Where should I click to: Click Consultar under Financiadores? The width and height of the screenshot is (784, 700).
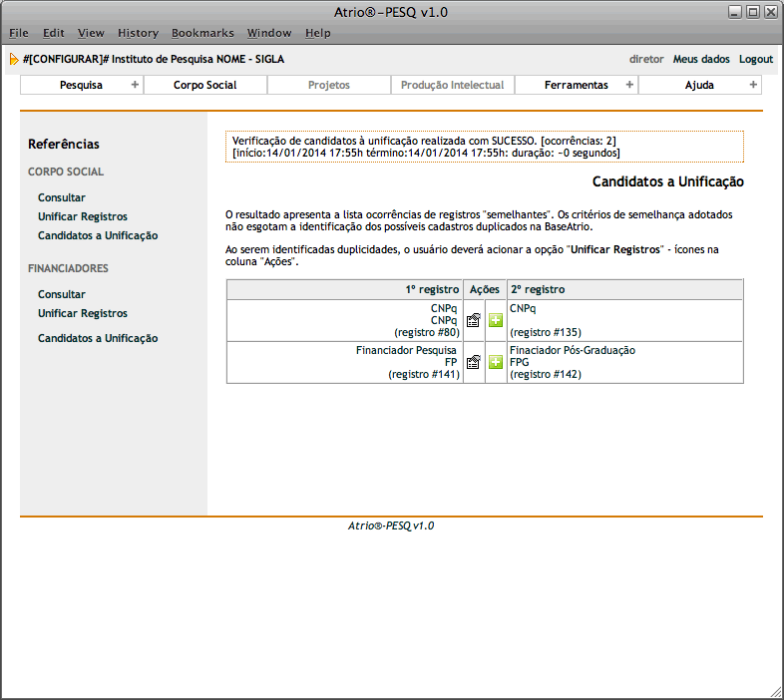point(62,294)
